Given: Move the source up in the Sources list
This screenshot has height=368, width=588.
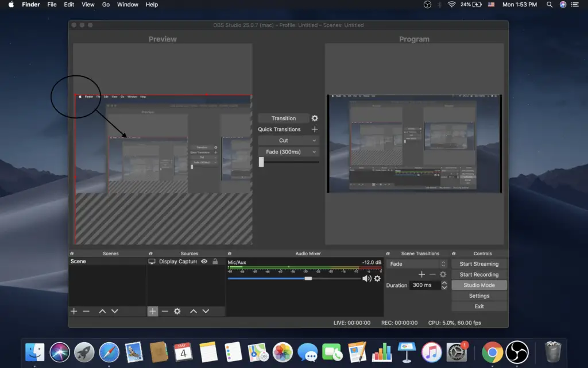Looking at the screenshot, I should [x=194, y=311].
